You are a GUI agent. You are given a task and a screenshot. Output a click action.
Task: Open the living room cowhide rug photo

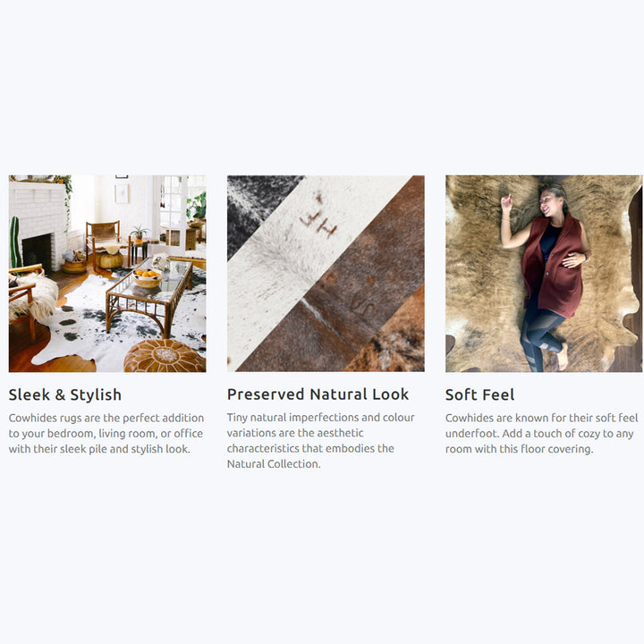click(x=107, y=274)
